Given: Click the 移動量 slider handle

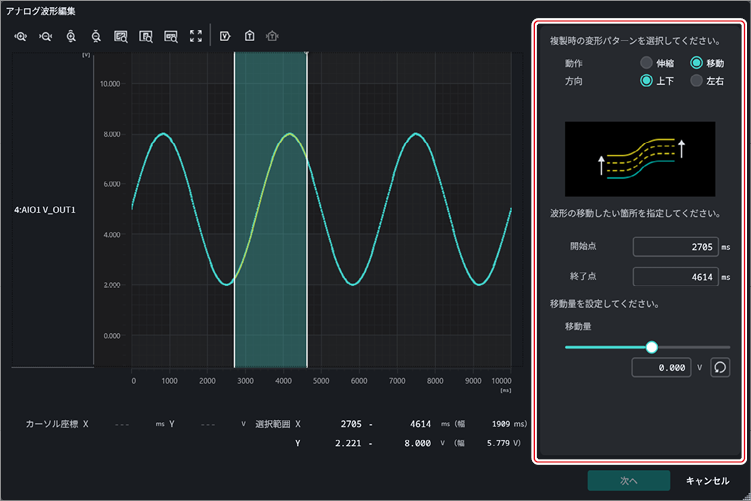Looking at the screenshot, I should coord(651,347).
